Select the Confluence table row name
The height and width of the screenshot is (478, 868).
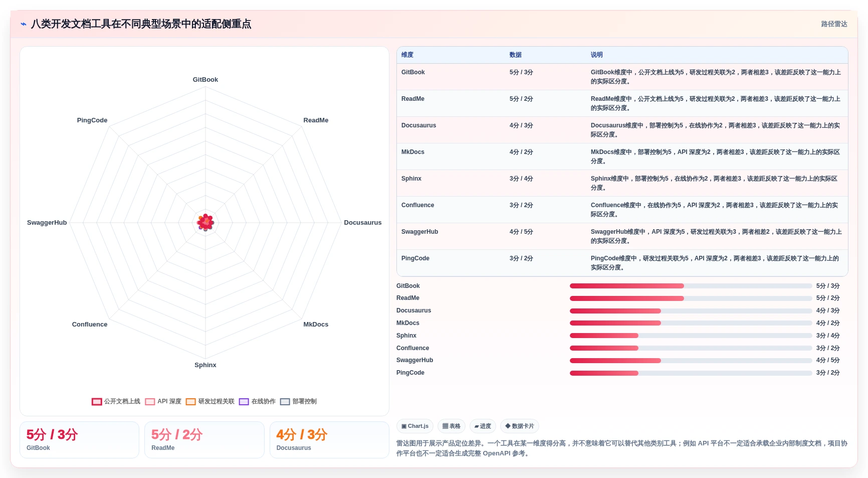(x=417, y=205)
